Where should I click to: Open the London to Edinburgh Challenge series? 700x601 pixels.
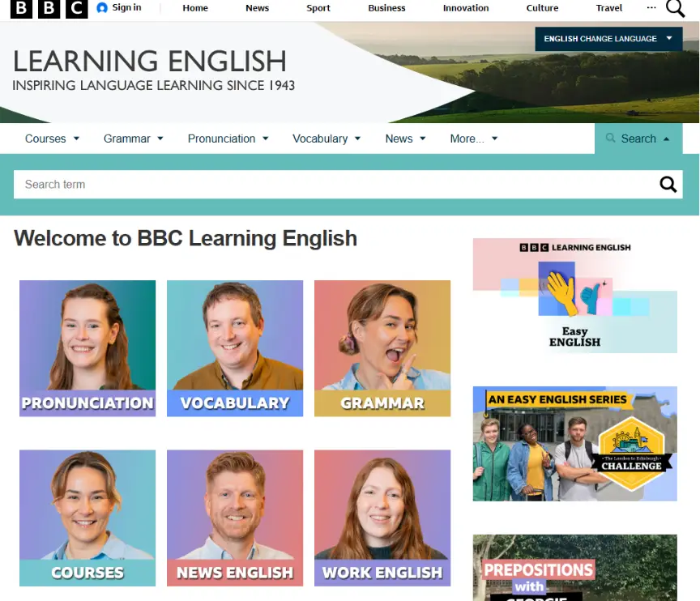(574, 443)
